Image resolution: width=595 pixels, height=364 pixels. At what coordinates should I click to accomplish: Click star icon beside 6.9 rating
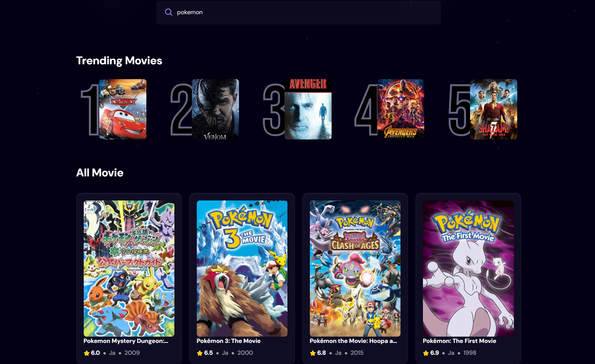(x=426, y=353)
